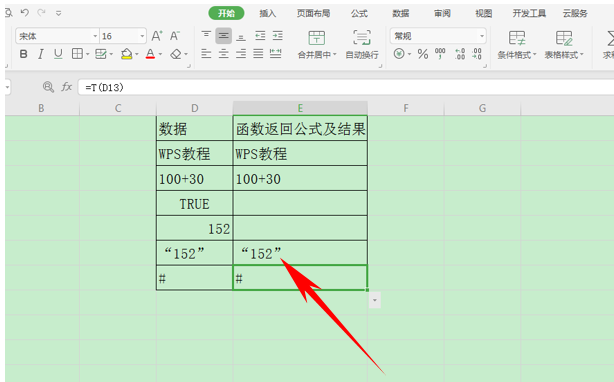The height and width of the screenshot is (382, 614).
Task: Click the redo icon
Action: (41, 13)
